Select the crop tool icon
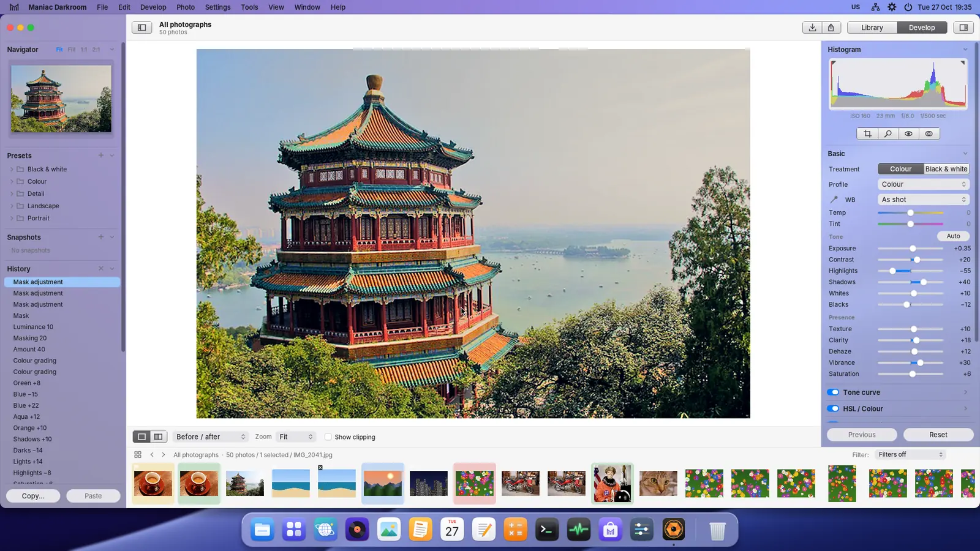 click(x=867, y=133)
